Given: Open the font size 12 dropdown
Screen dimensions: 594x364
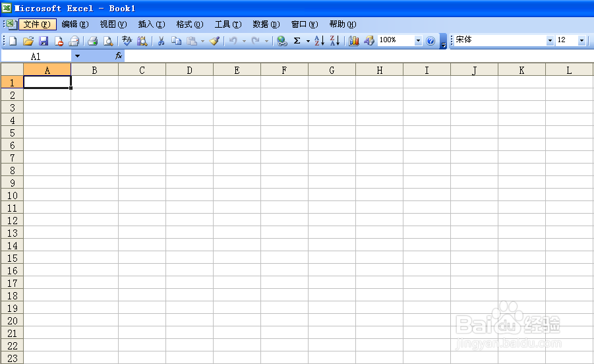Looking at the screenshot, I should tap(582, 40).
